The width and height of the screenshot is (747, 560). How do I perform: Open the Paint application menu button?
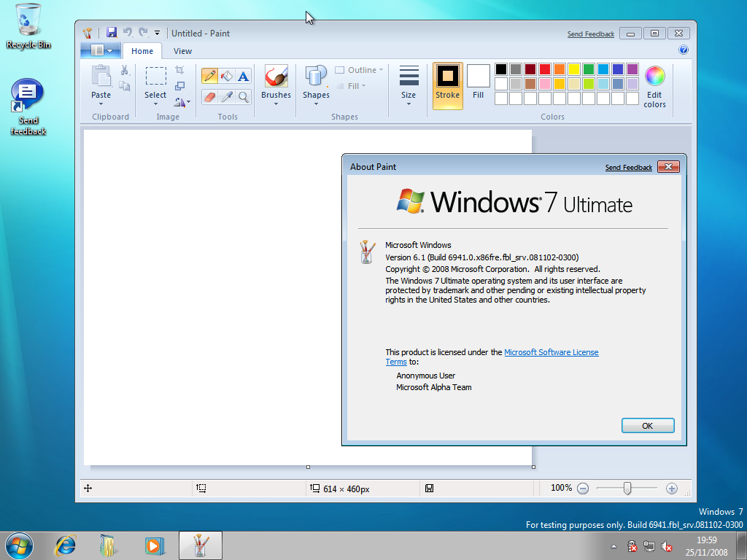(101, 50)
